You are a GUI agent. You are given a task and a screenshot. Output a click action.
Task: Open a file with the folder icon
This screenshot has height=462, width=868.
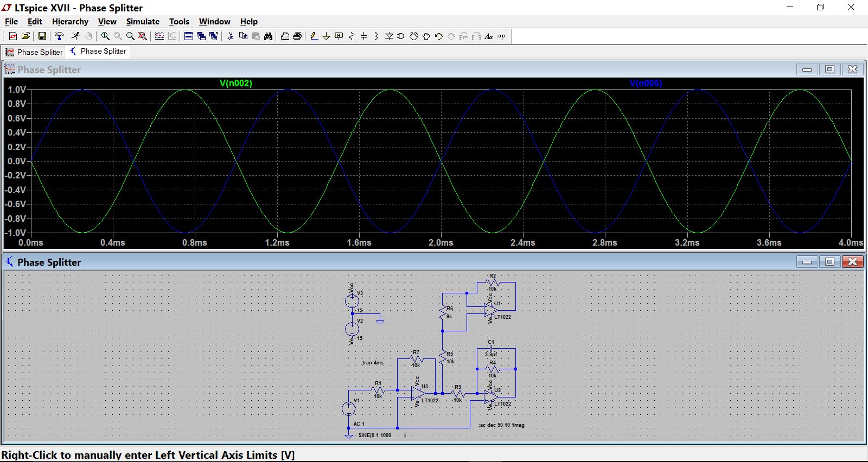tap(25, 36)
